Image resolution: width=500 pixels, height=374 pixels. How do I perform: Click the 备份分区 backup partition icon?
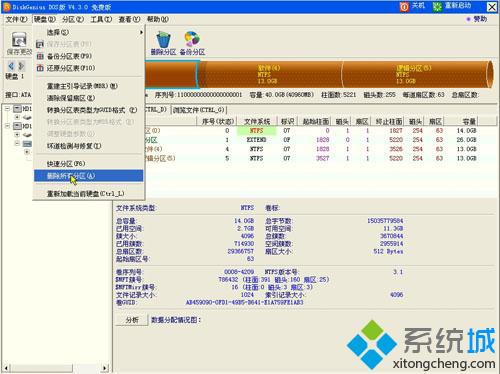tap(192, 39)
